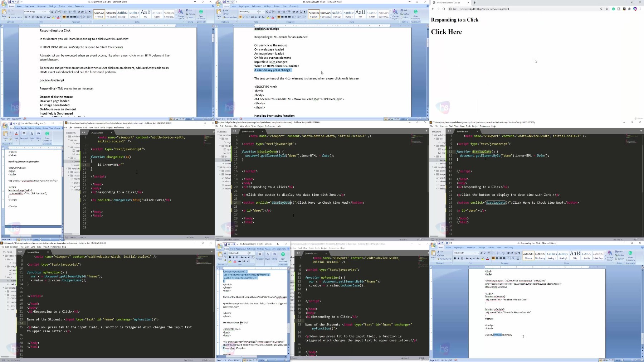Open the Borders dropdown in bottom-right Word
Viewport: 644px width, 362px height.
coord(520,259)
